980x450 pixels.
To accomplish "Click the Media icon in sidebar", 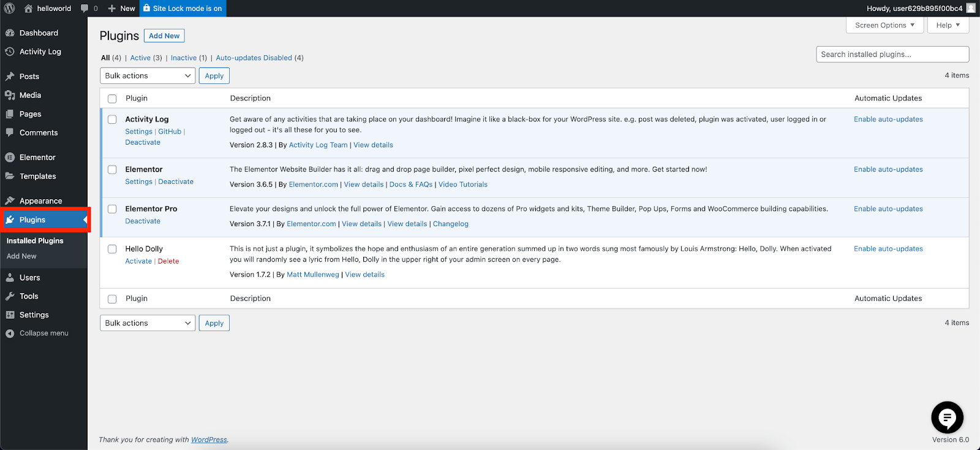I will click(x=10, y=95).
